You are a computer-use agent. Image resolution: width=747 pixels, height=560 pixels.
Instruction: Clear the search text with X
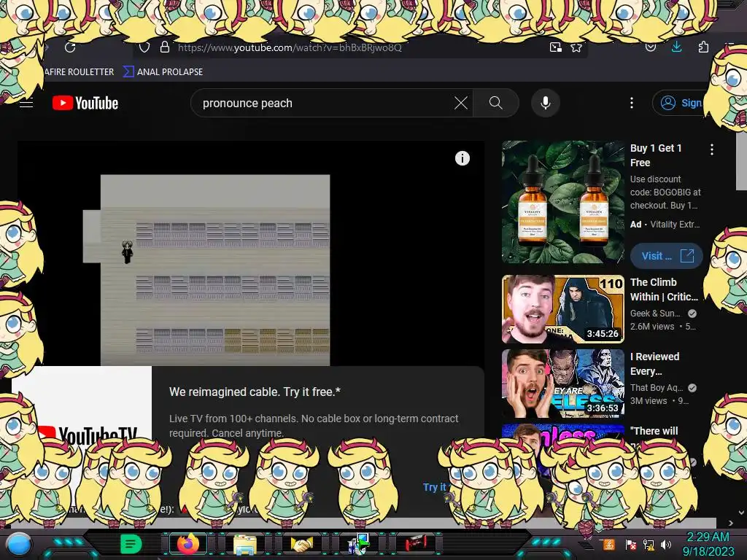pyautogui.click(x=461, y=103)
